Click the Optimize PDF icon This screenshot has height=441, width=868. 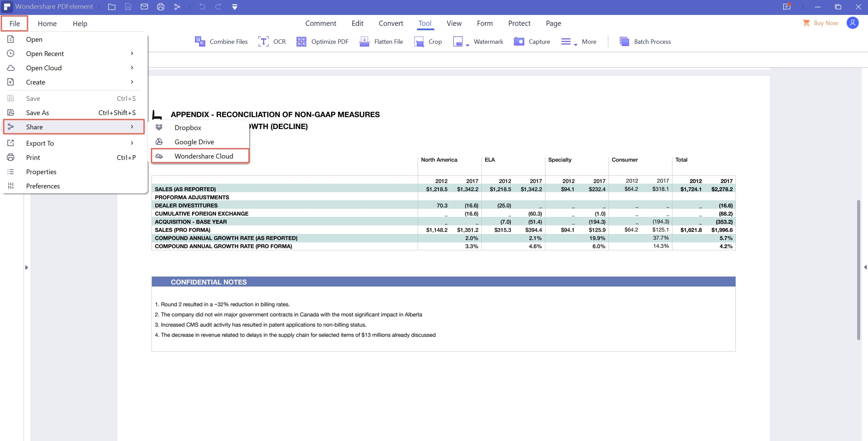[x=301, y=41]
